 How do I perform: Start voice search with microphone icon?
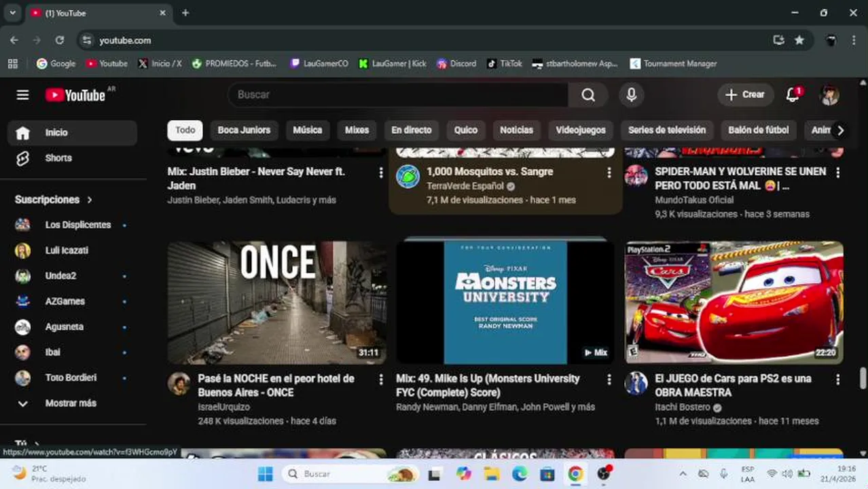(x=631, y=95)
